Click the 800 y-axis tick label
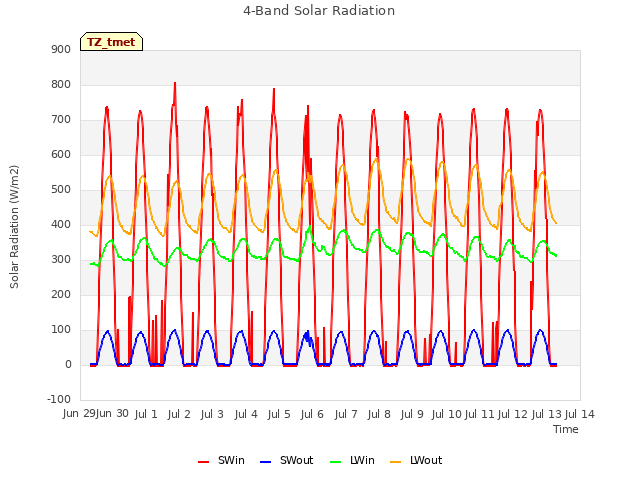 point(61,84)
